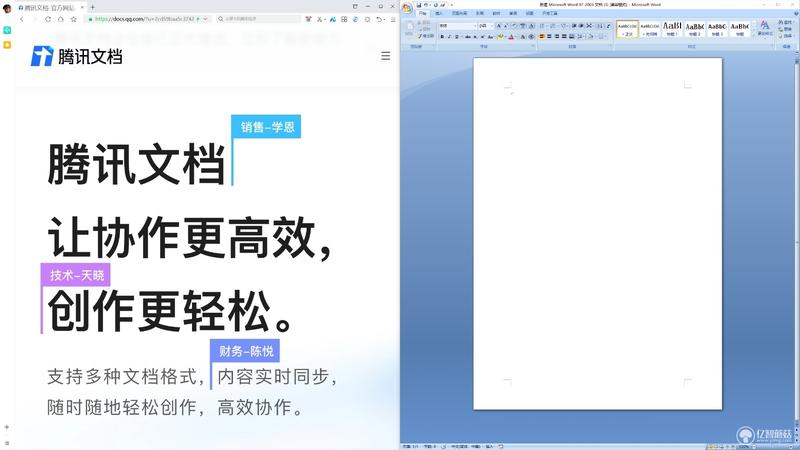Open the teal sidebar app icon in browser
This screenshot has height=450, width=800.
coord(7,30)
